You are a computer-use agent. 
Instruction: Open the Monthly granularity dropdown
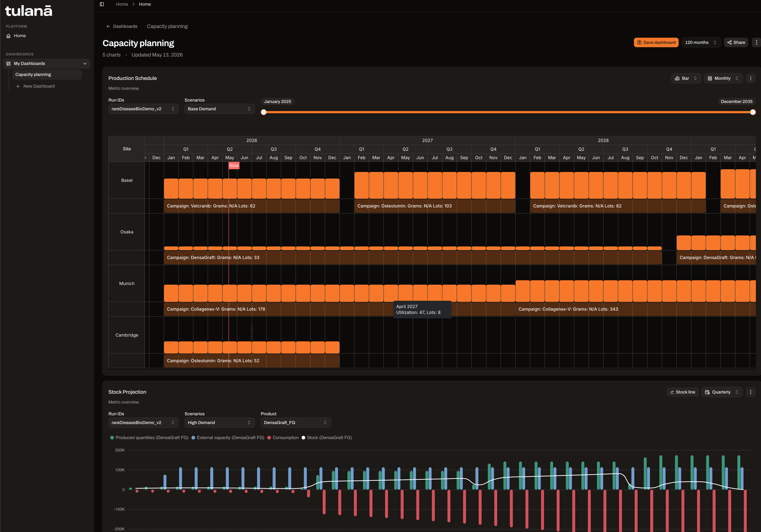(723, 78)
